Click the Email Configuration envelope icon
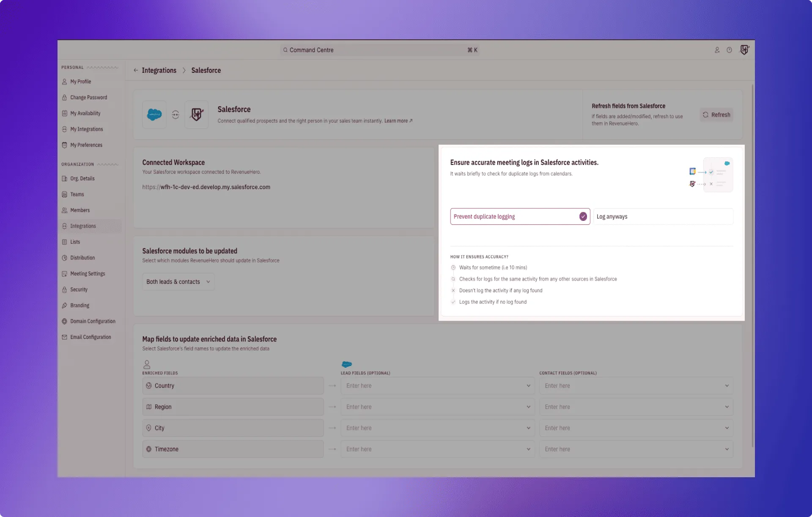The height and width of the screenshot is (517, 812). coord(64,337)
